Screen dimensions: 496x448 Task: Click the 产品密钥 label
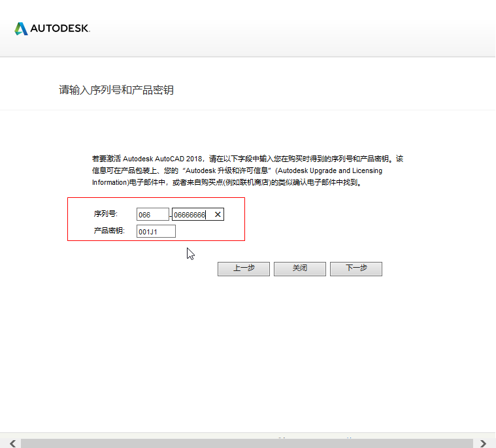tap(109, 231)
